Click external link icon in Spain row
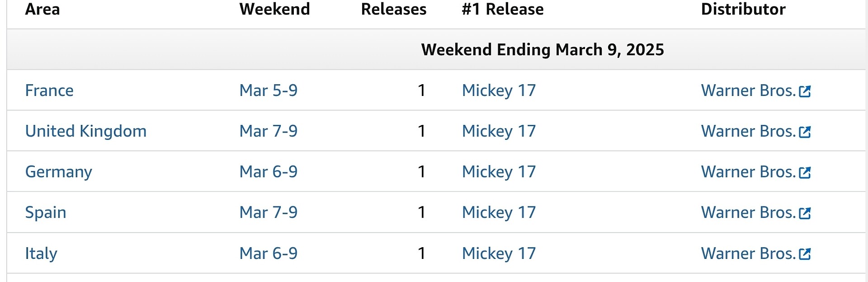 point(805,213)
